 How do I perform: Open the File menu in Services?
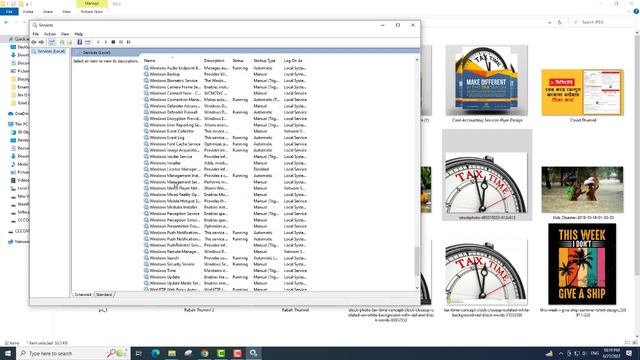point(36,34)
